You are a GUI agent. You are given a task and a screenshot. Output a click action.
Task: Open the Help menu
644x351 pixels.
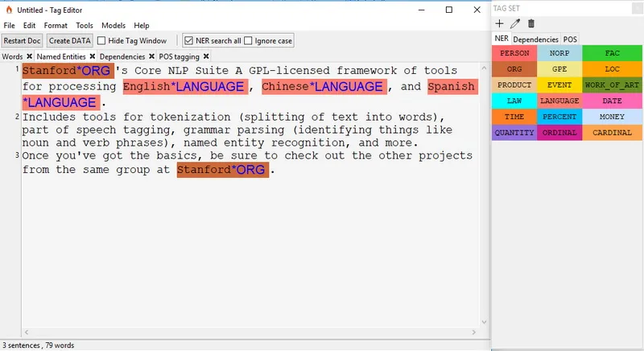(x=142, y=26)
